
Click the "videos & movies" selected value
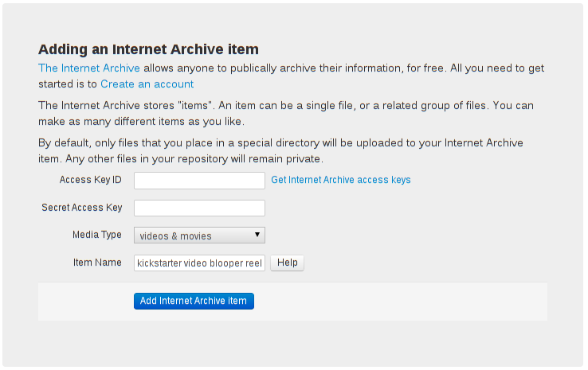(x=175, y=236)
